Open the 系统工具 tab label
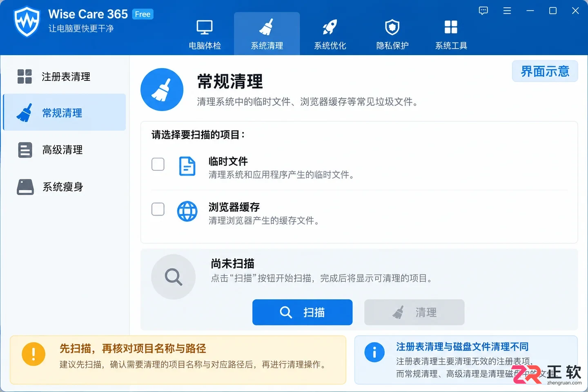Viewport: 588px width, 392px height. pos(451,46)
